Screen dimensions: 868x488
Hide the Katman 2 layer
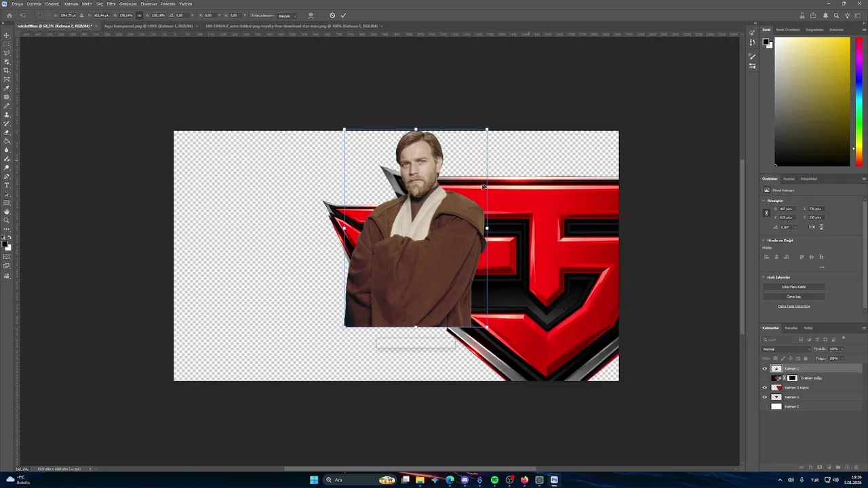[765, 369]
